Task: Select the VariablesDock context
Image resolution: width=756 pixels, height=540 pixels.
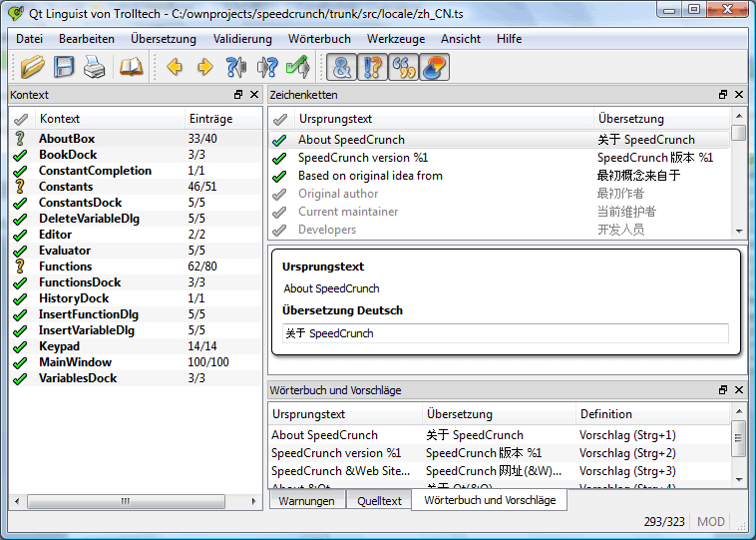Action: pyautogui.click(x=136, y=378)
